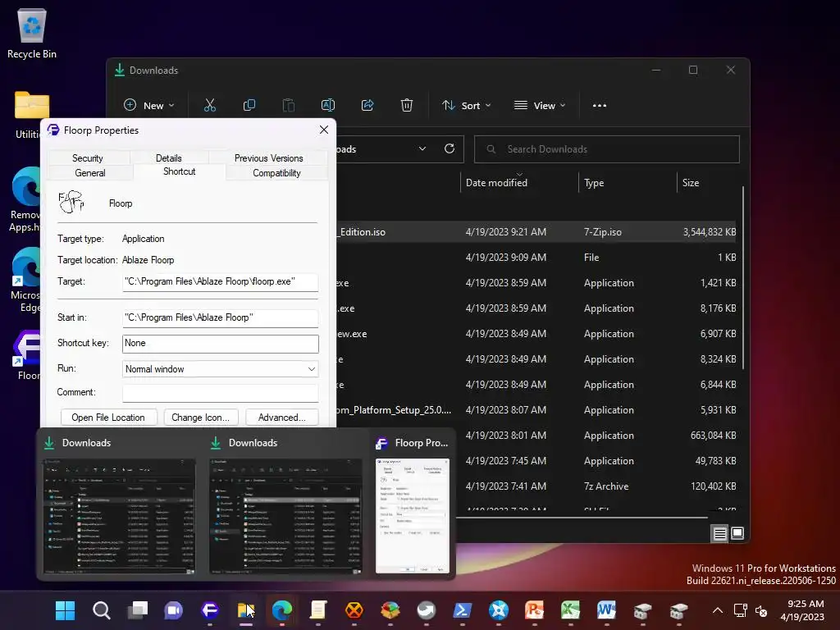Click into the Target path field
Viewport: 840px width, 630px height.
(x=220, y=282)
